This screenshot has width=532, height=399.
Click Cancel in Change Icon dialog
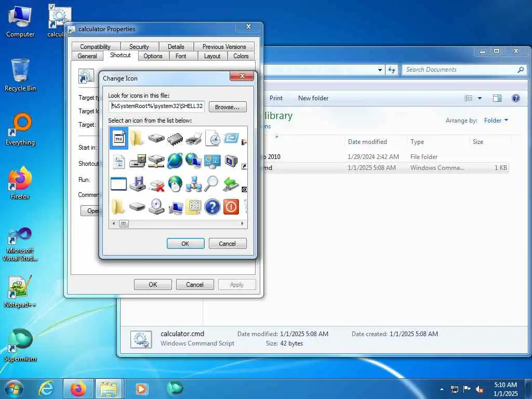click(x=228, y=244)
